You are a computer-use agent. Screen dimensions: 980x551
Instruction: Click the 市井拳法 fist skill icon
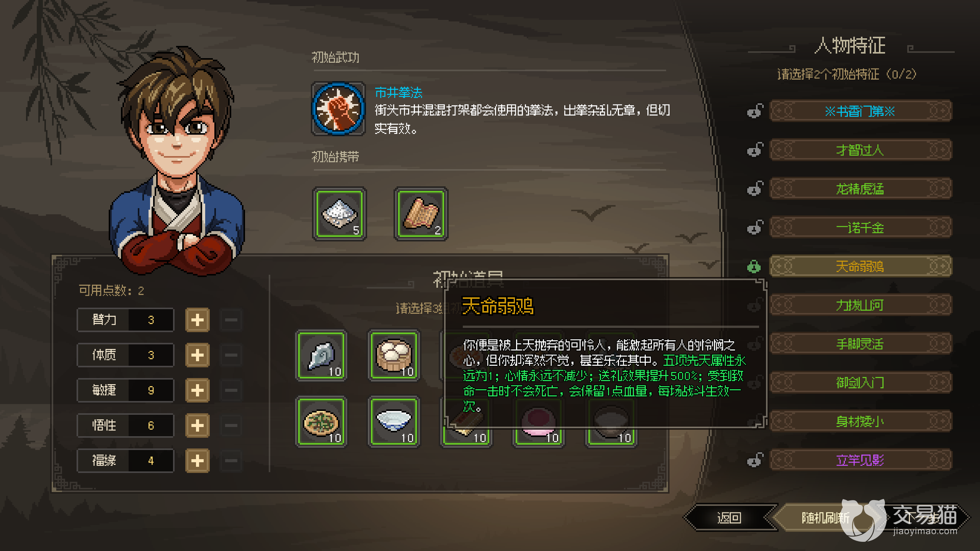pos(338,109)
